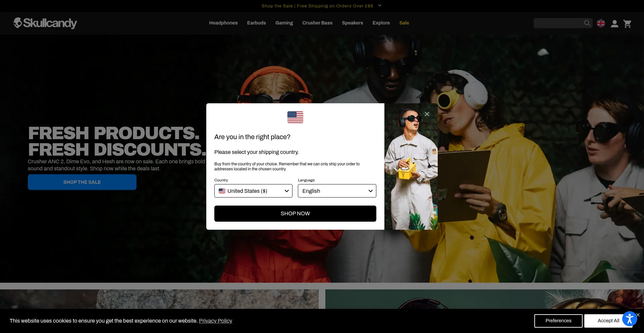The width and height of the screenshot is (644, 333).
Task: Click the SHOP THE SALE button
Action: (x=82, y=182)
